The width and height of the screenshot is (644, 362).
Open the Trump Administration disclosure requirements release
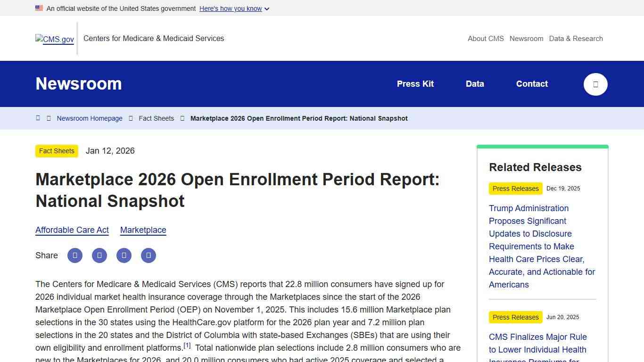pos(541,246)
